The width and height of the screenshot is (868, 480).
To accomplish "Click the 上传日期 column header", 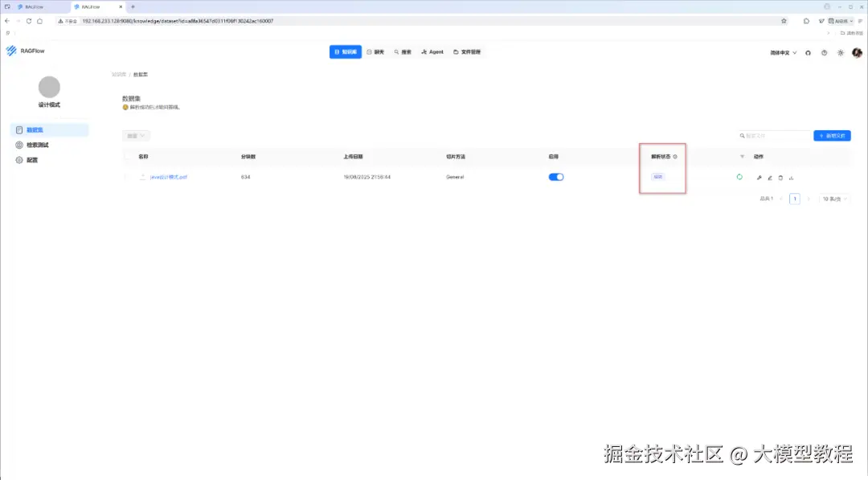I will pos(353,157).
